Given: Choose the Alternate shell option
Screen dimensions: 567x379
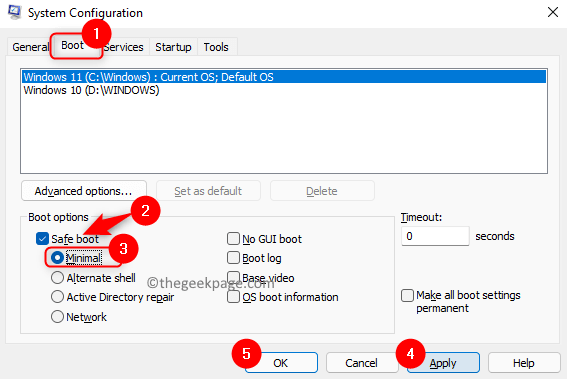Looking at the screenshot, I should [57, 278].
